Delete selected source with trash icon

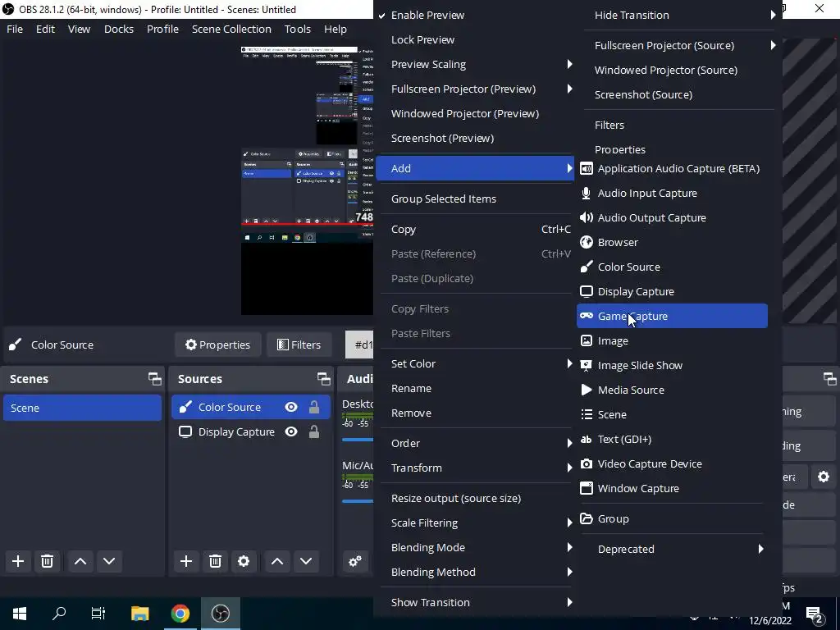tap(216, 561)
